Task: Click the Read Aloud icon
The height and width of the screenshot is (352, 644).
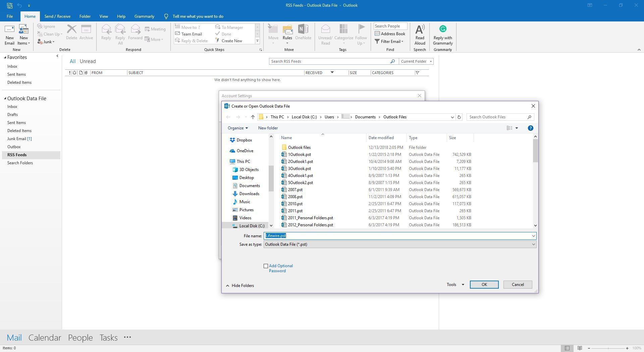Action: [420, 30]
